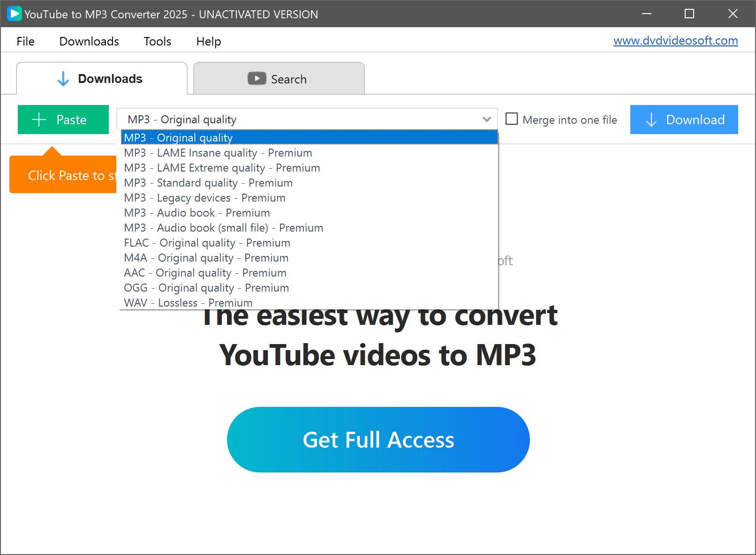The width and height of the screenshot is (756, 555).
Task: Open the www.dvdvideosoft.com link
Action: coord(676,41)
